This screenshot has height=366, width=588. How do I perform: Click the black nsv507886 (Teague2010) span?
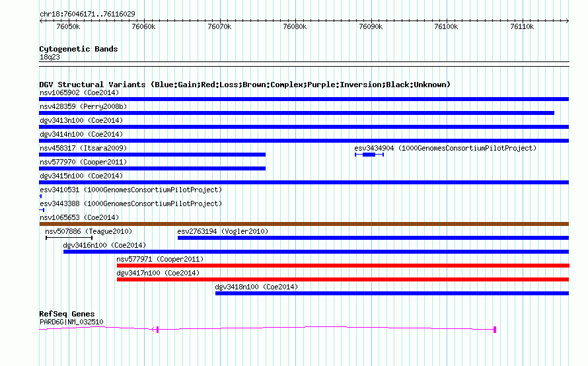69,238
